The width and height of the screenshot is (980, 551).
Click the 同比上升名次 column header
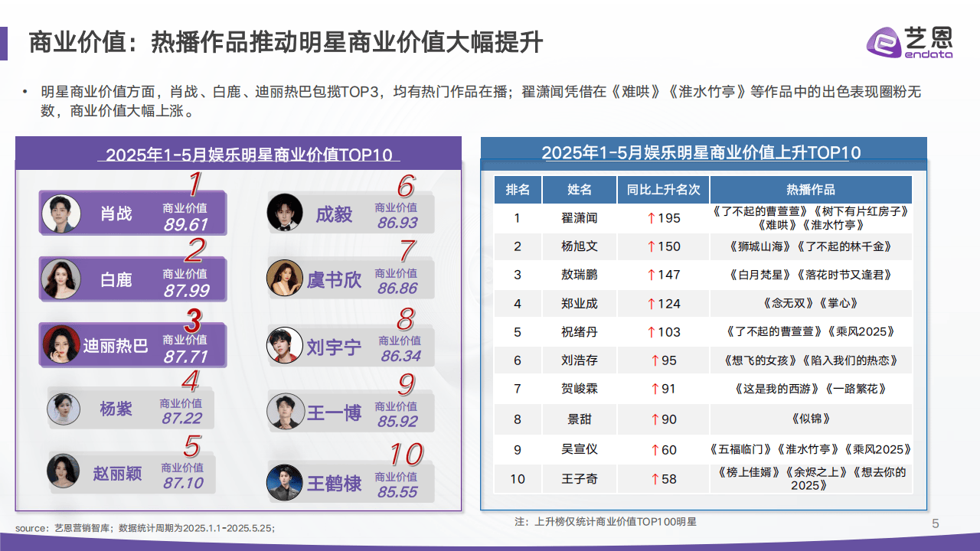tap(663, 190)
